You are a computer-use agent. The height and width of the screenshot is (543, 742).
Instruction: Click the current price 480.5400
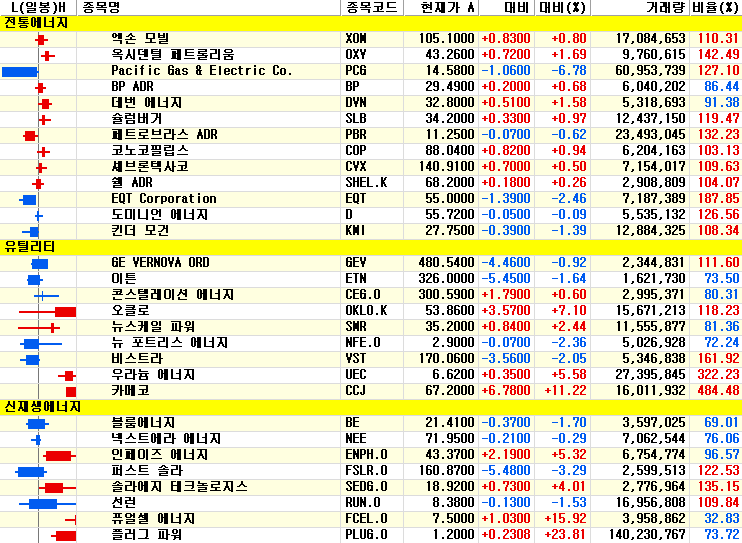coord(446,263)
